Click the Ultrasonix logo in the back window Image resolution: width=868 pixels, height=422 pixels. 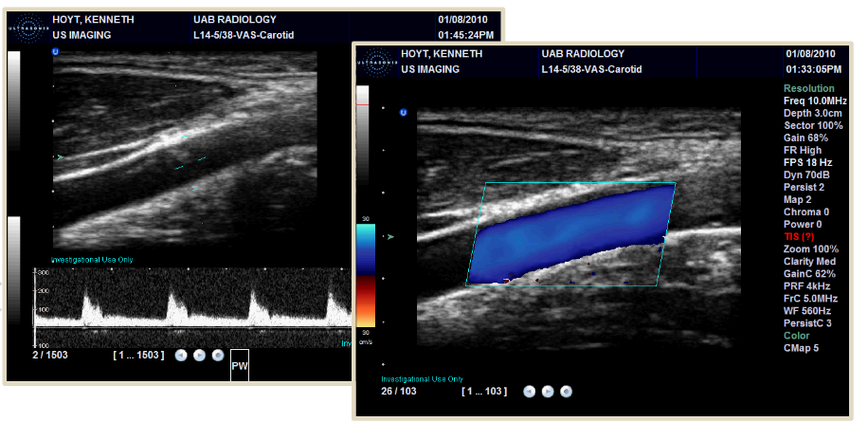point(29,28)
